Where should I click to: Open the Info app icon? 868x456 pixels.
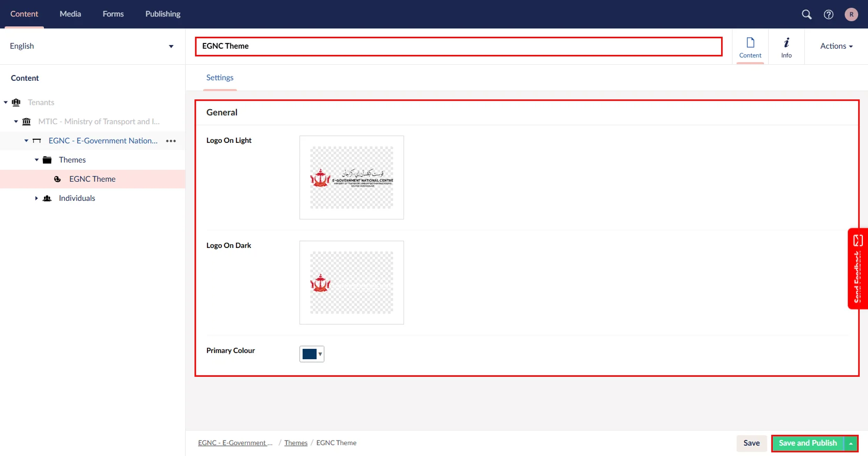tap(786, 47)
